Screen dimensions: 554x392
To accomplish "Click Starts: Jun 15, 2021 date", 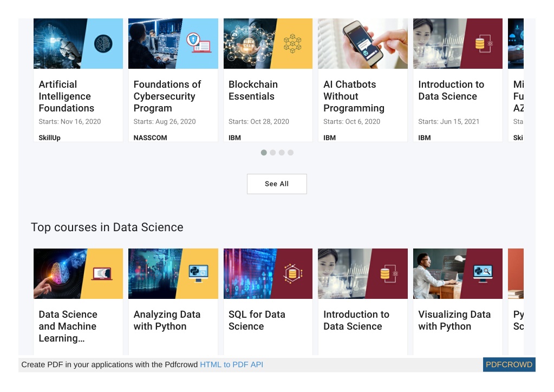I will (x=449, y=121).
